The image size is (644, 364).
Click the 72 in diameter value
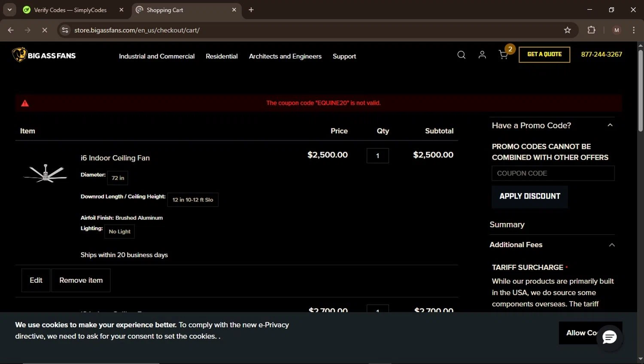click(x=118, y=178)
